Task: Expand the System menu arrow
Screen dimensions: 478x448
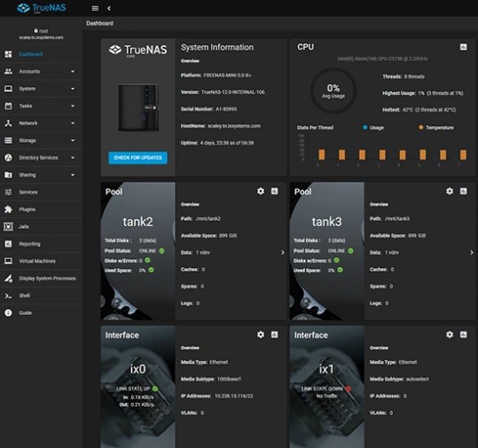Action: point(73,89)
